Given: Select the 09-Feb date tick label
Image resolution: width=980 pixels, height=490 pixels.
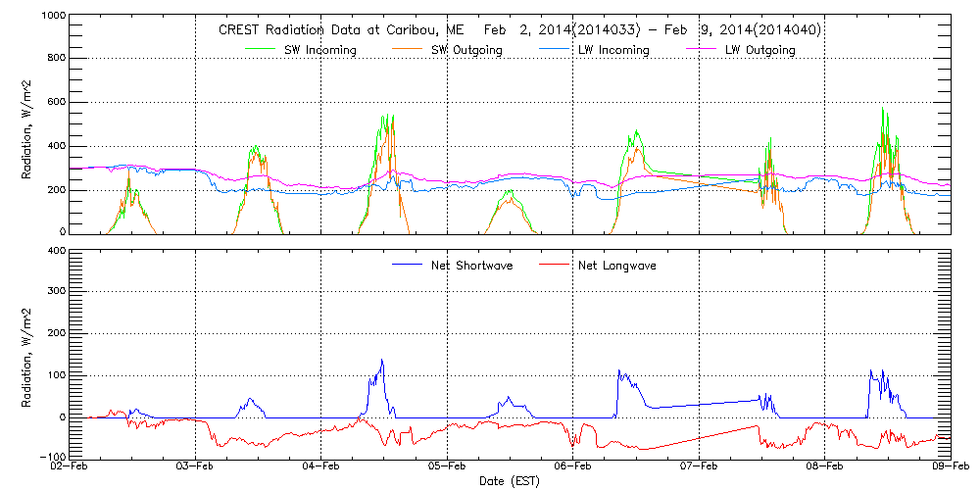Looking at the screenshot, I should coord(951,467).
